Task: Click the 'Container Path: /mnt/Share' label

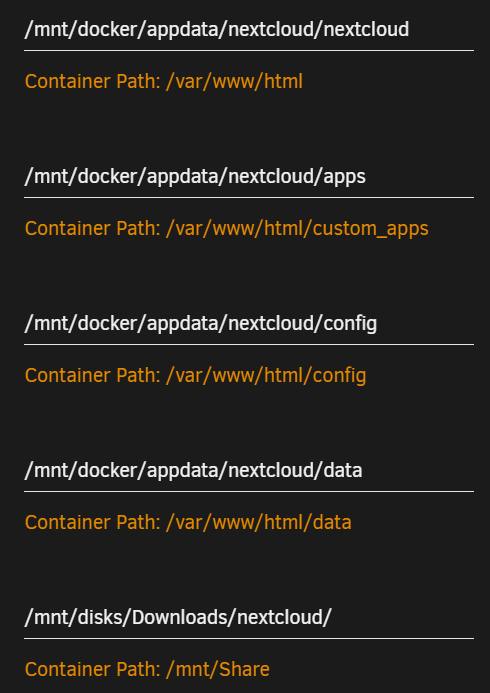Action: pos(147,670)
